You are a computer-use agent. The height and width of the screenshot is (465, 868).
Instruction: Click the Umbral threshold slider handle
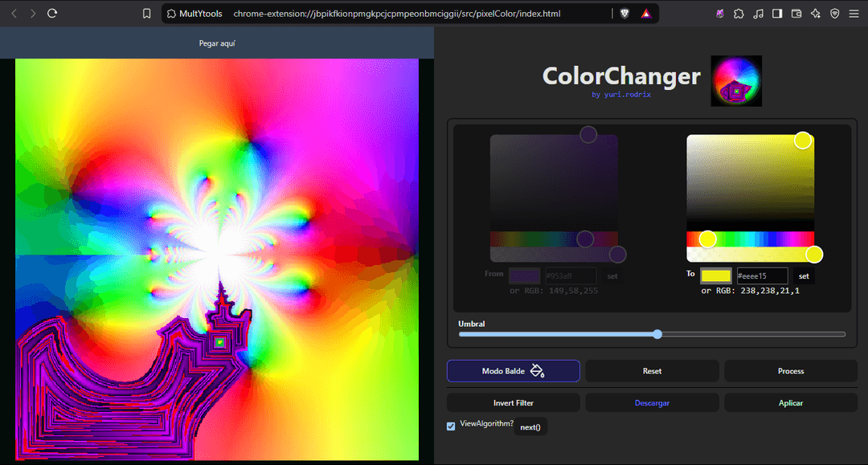657,334
